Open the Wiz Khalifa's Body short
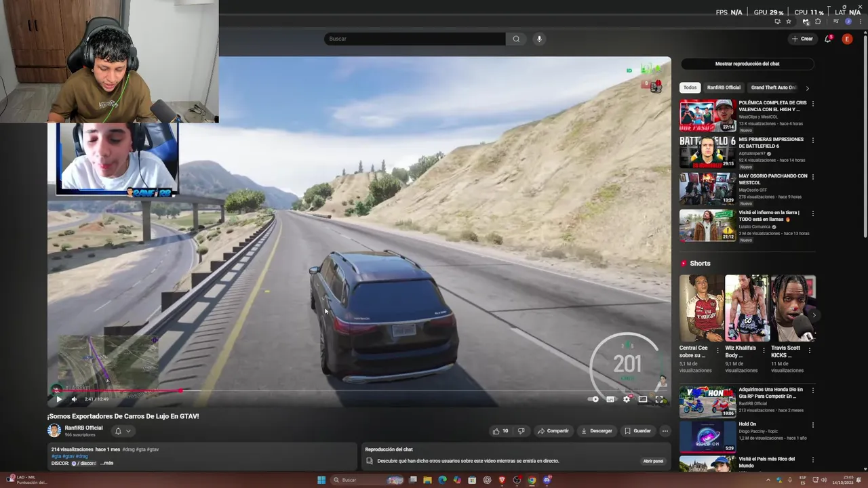 click(747, 308)
